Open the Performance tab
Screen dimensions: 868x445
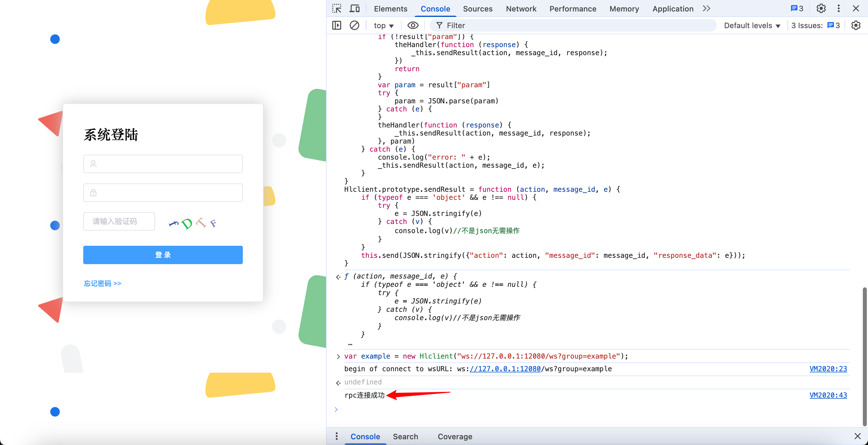point(572,9)
